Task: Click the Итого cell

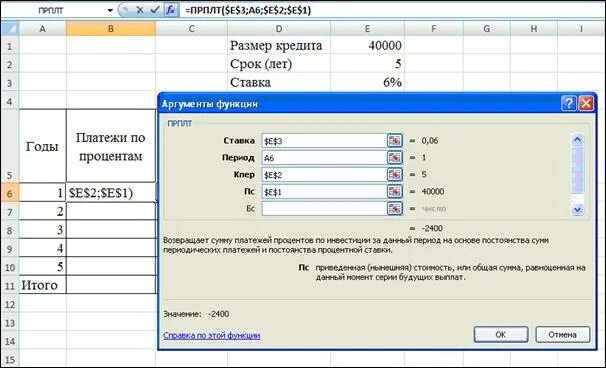Action: coord(43,285)
